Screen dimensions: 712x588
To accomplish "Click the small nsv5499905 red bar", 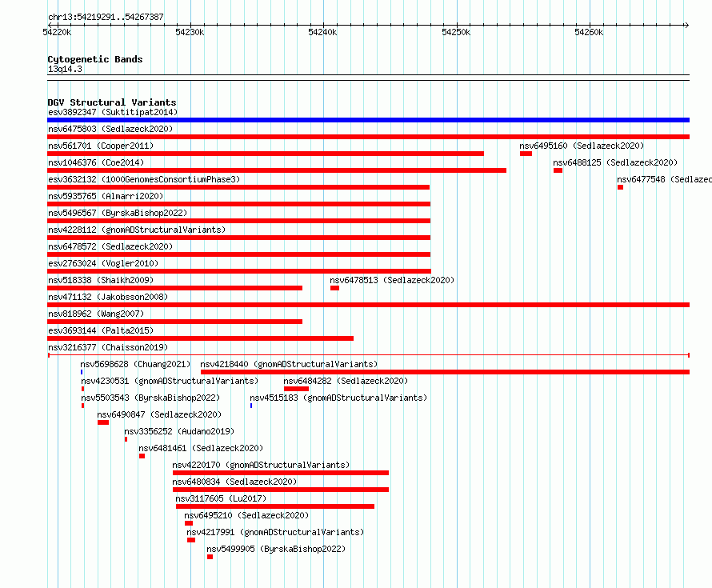I will click(x=210, y=557).
